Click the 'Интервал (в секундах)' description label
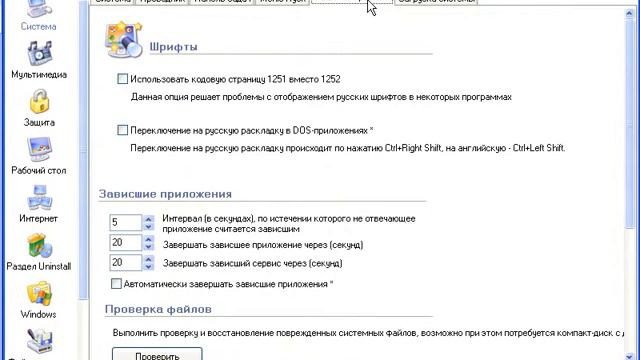The image size is (640, 360). click(x=289, y=224)
